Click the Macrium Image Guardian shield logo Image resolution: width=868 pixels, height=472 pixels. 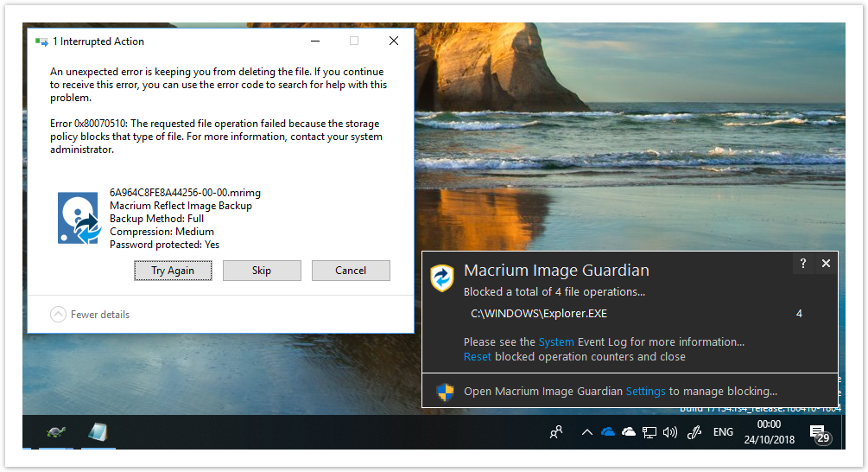click(442, 277)
